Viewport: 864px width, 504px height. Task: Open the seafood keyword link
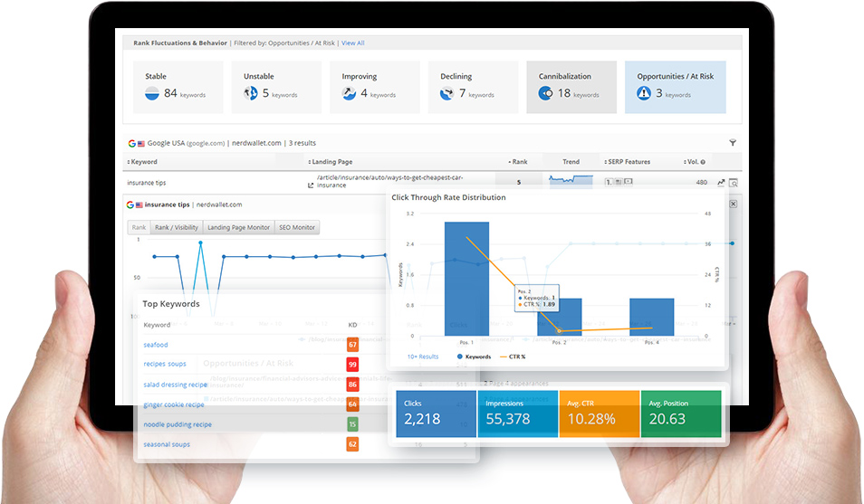tap(156, 345)
